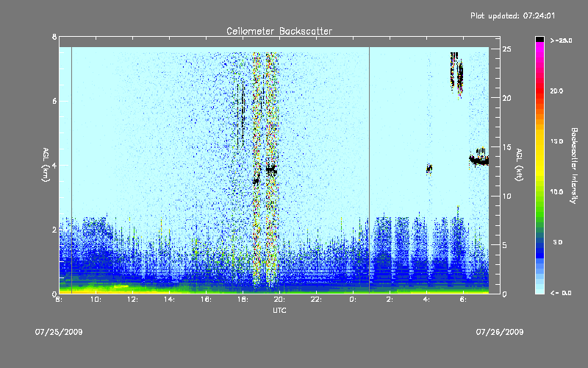
Task: Click the black cloud layer at 4 km after 6 UTC
Action: click(x=479, y=160)
